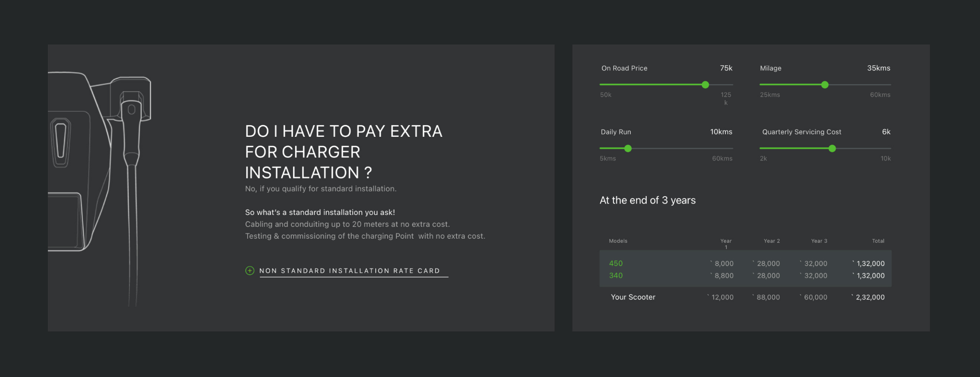
Task: Click the Daily Run slider handle
Action: pyautogui.click(x=628, y=149)
